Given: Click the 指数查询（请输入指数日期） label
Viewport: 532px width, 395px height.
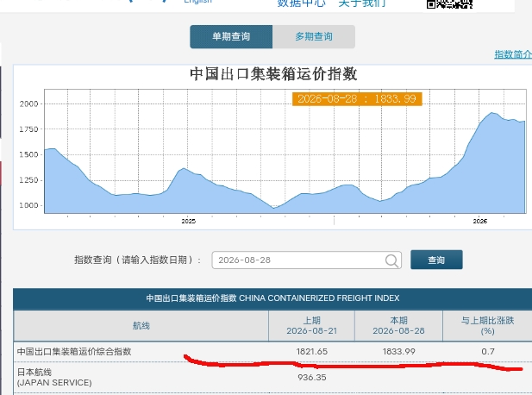Looking at the screenshot, I should pyautogui.click(x=137, y=260).
